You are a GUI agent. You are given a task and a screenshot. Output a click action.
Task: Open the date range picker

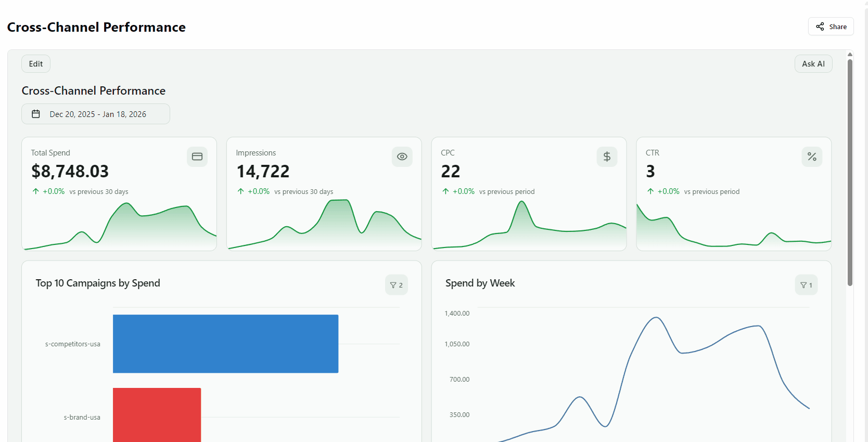coord(96,114)
